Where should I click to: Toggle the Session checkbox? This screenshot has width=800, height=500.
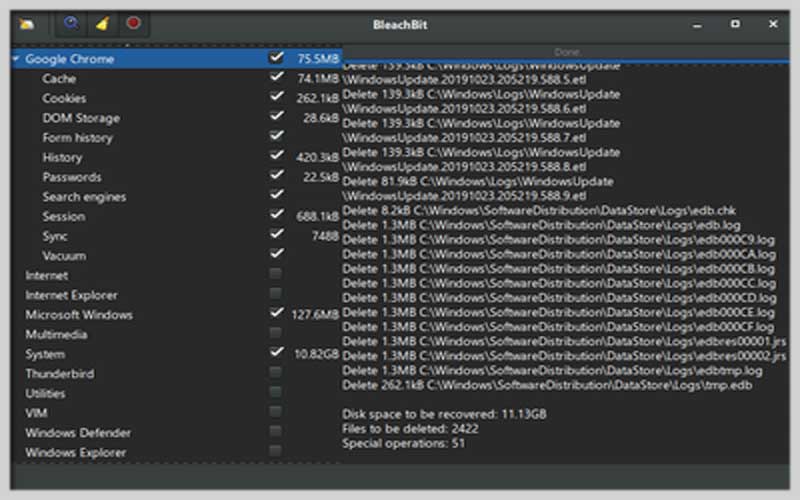[276, 214]
